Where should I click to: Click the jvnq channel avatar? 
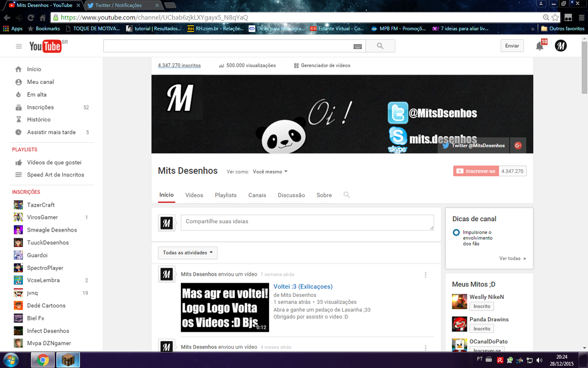[18, 293]
